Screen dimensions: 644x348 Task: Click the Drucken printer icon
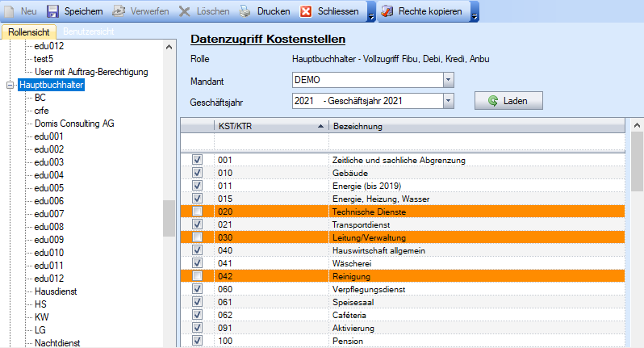[245, 12]
